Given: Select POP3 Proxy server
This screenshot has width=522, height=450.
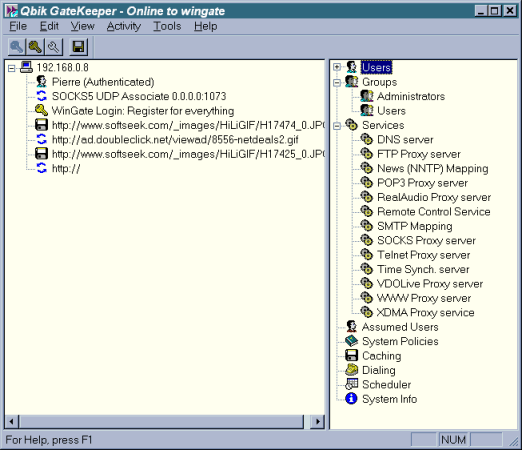Looking at the screenshot, I should [422, 183].
